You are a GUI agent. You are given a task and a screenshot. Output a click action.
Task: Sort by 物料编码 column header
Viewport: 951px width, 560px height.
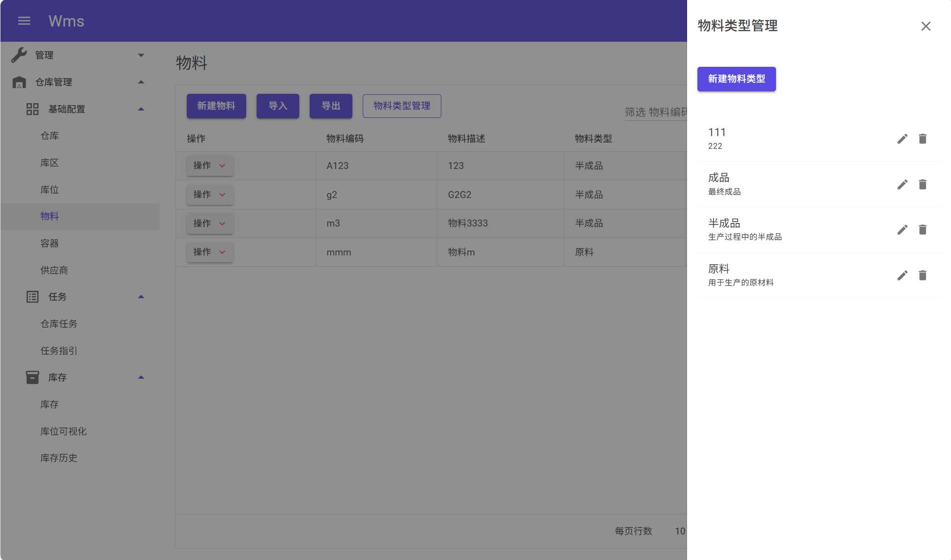pos(345,139)
